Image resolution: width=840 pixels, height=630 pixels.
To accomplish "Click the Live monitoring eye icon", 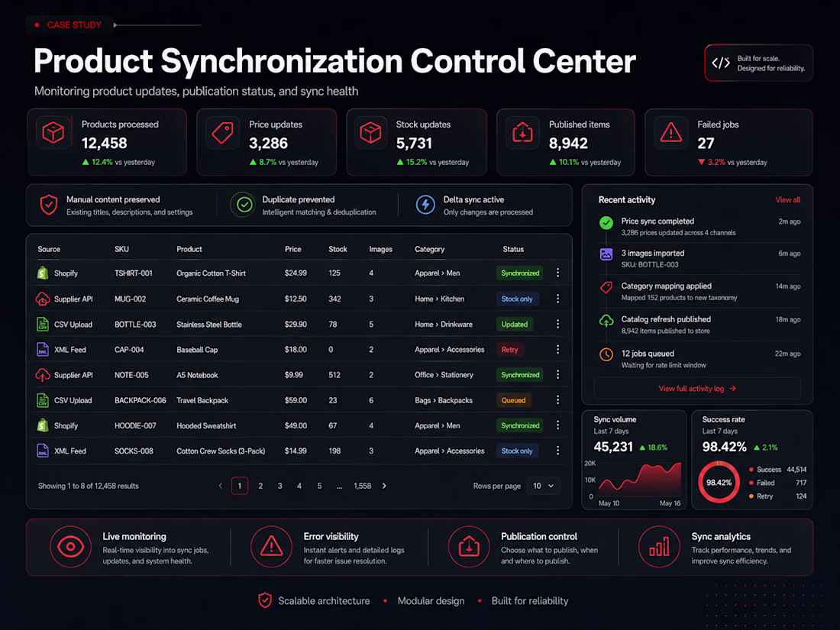I will click(x=71, y=547).
